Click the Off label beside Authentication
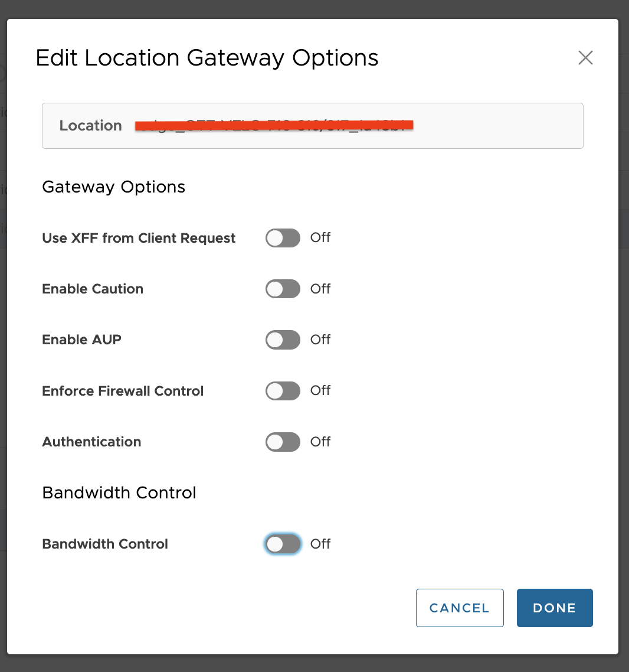Image resolution: width=629 pixels, height=672 pixels. [x=320, y=442]
